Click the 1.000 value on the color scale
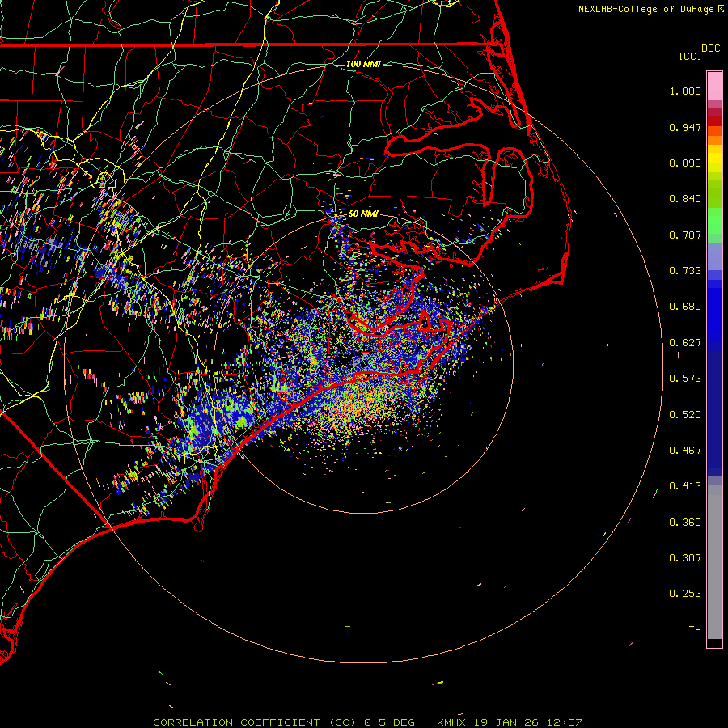 click(x=685, y=91)
